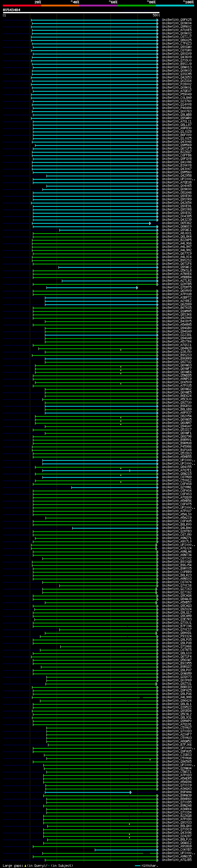Select the UniRef100_A8J6X1 label

(177, 233)
